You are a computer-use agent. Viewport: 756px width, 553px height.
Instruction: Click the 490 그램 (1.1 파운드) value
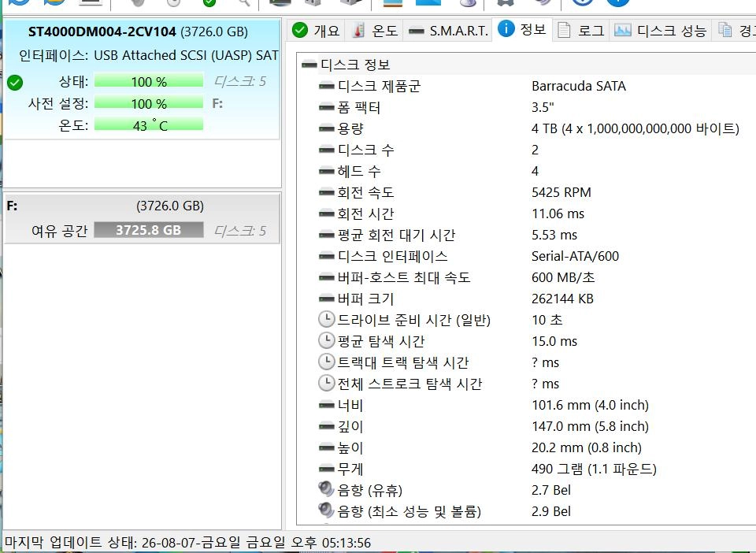594,469
